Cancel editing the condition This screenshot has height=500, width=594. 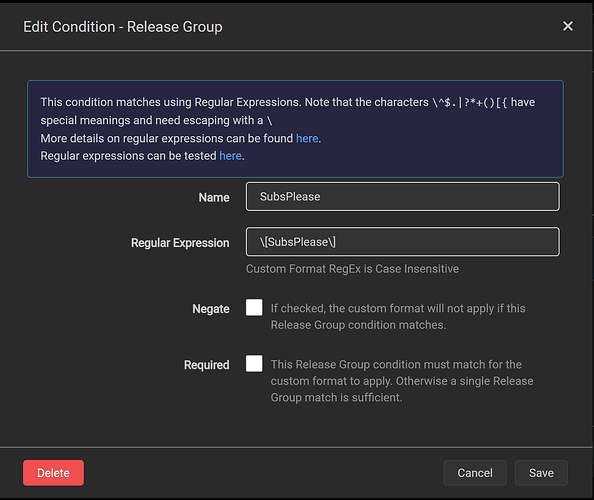475,473
